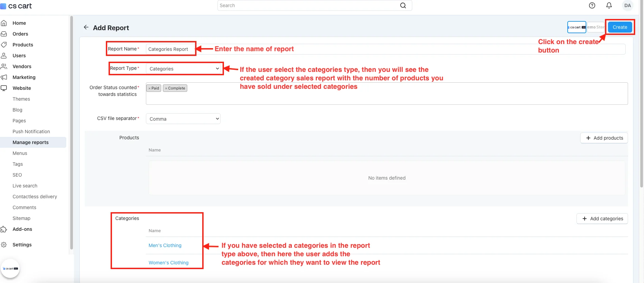The height and width of the screenshot is (283, 644).
Task: Click the search magnifier icon
Action: click(x=403, y=5)
